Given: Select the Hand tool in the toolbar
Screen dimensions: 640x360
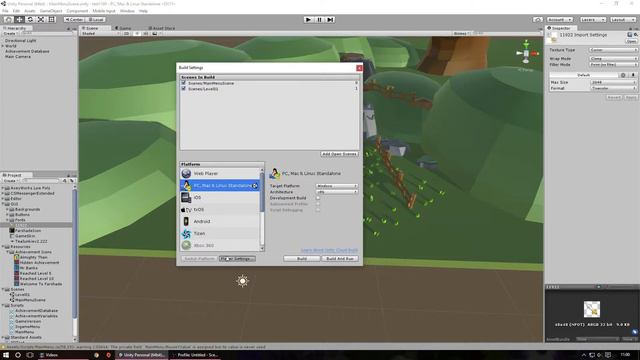Looking at the screenshot, I should [x=8, y=19].
